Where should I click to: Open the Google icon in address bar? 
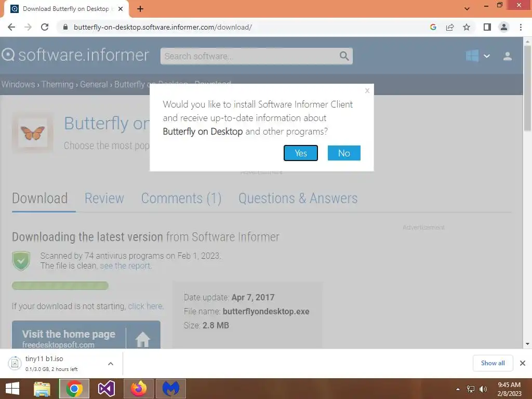pos(433,27)
